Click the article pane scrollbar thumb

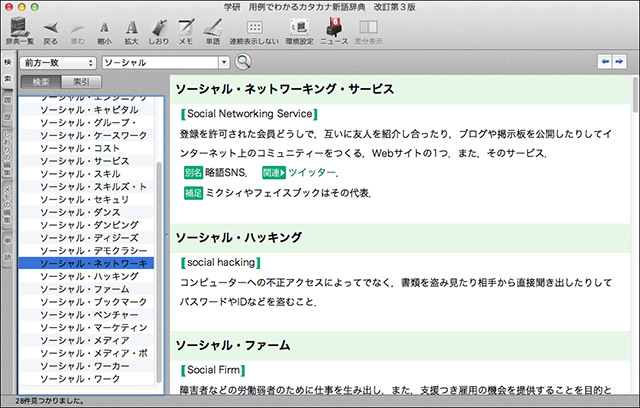(635, 95)
